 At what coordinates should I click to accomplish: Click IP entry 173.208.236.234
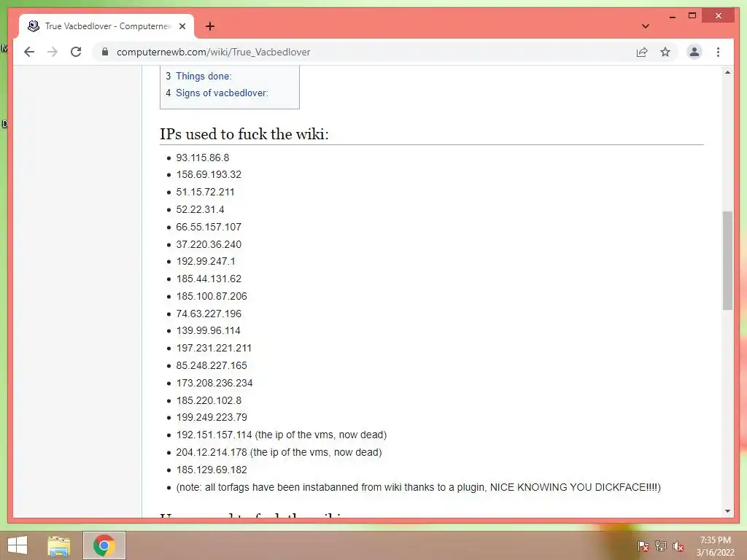(214, 384)
